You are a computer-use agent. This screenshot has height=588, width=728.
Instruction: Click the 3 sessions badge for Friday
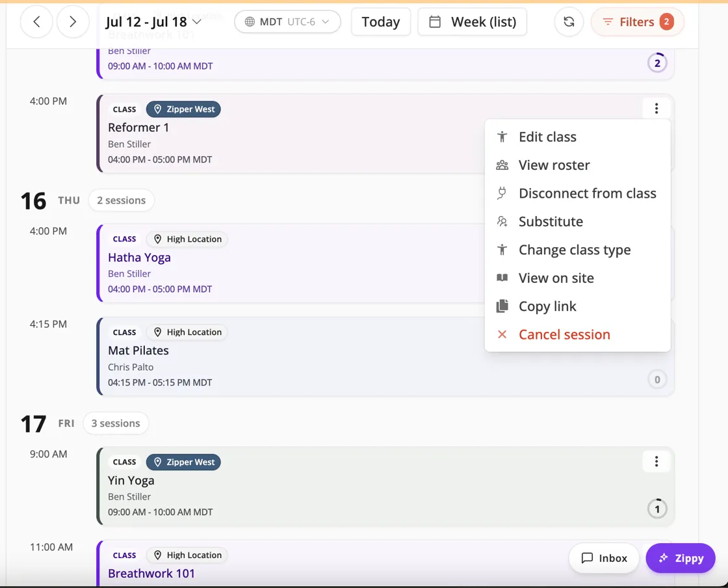tap(116, 423)
